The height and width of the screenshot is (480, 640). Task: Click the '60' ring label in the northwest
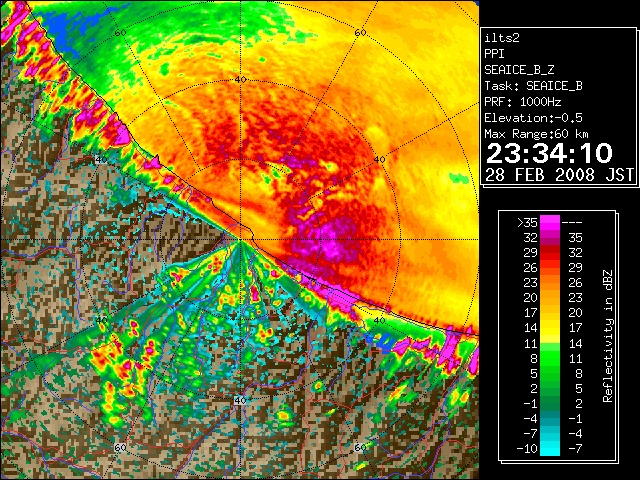point(120,32)
